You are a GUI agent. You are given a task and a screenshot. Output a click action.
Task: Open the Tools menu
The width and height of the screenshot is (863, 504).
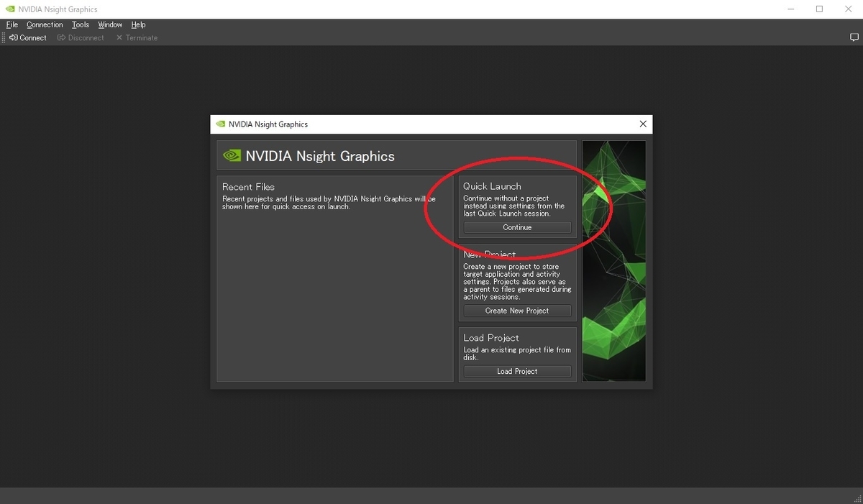(81, 24)
